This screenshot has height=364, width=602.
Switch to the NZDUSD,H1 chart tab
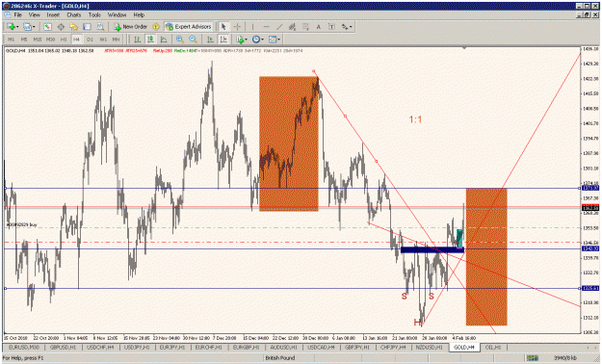pyautogui.click(x=429, y=347)
